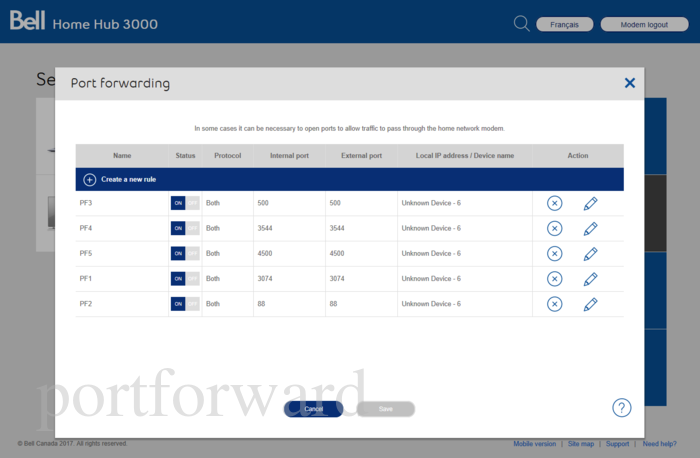This screenshot has height=458, width=700.
Task: Edit the PF5 rule with pencil icon
Action: tap(590, 254)
